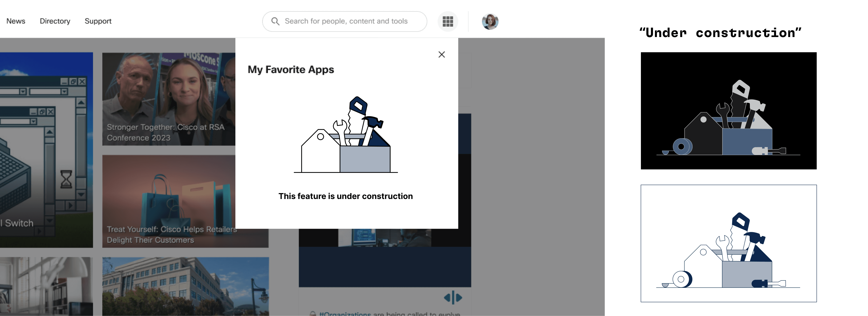Open the Switch retro windows article tile
This screenshot has height=316, width=868.
[x=46, y=150]
